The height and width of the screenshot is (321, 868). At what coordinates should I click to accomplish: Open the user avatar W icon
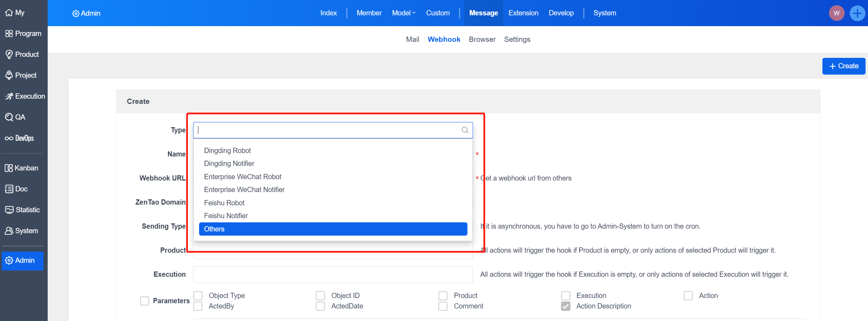836,13
